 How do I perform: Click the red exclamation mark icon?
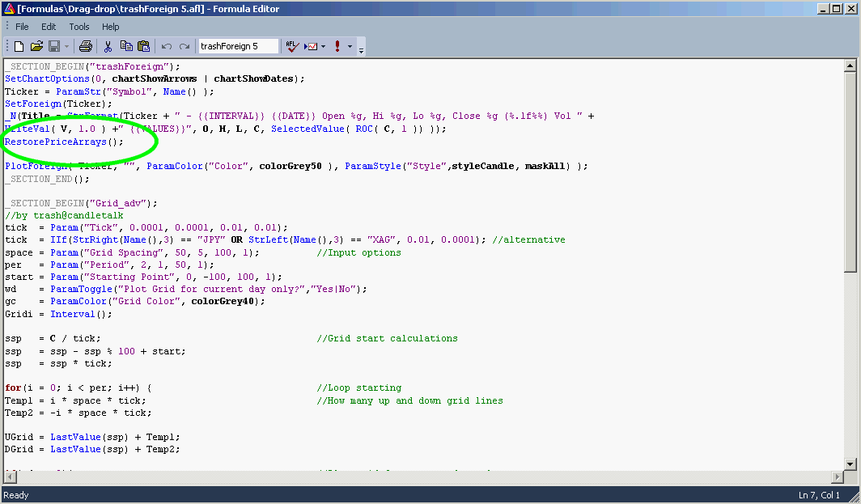click(x=337, y=47)
